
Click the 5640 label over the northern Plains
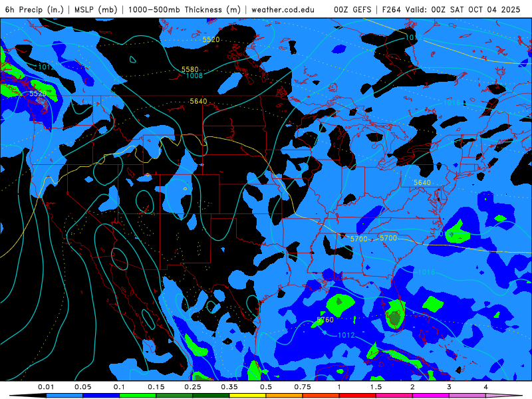pyautogui.click(x=198, y=101)
